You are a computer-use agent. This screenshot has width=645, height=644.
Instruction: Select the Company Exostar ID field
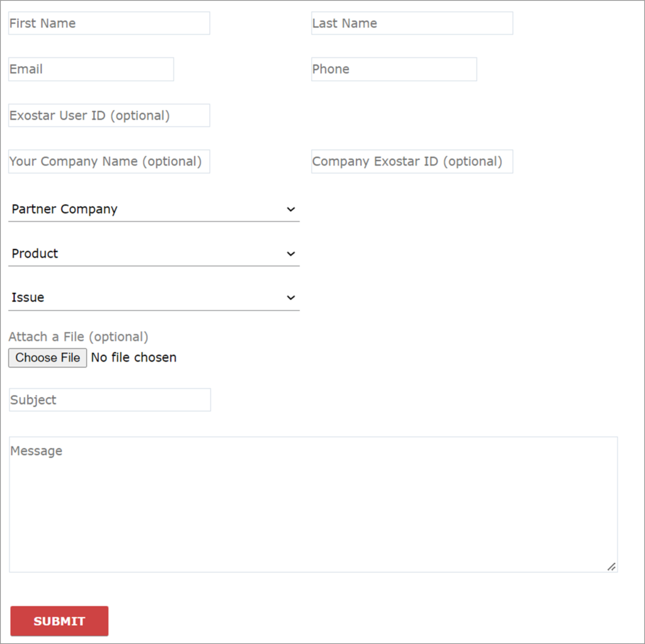coord(411,161)
